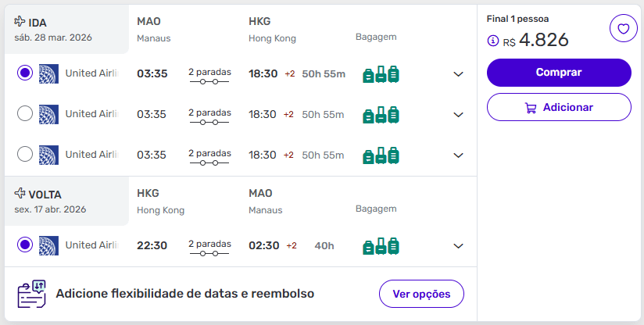Click the flexibility and refund ticket icon
The width and height of the screenshot is (644, 325).
pyautogui.click(x=32, y=294)
